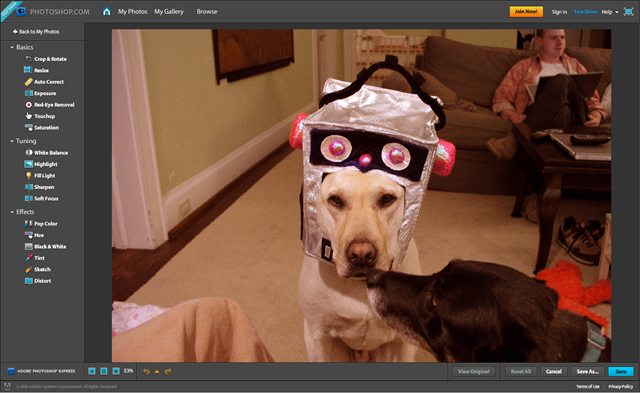Click the blue Save button
Viewport: 640px width, 393px height.
tap(621, 371)
